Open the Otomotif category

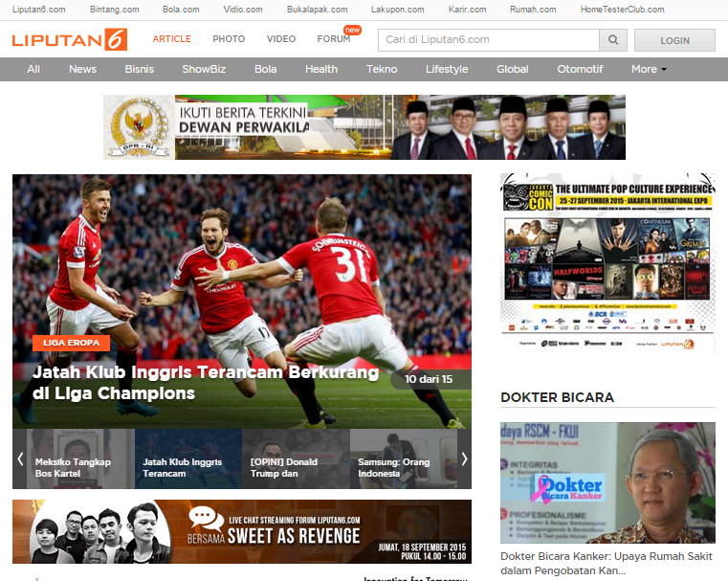tap(580, 69)
